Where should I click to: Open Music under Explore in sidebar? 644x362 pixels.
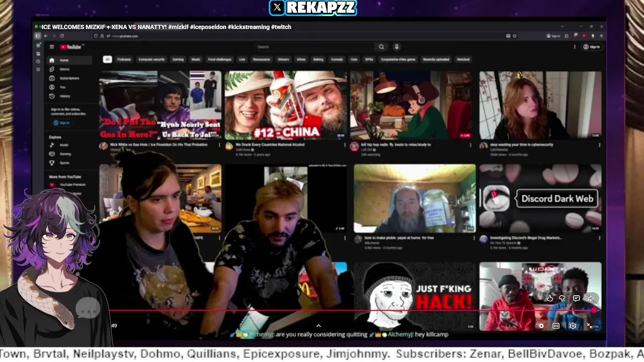[x=69, y=145]
